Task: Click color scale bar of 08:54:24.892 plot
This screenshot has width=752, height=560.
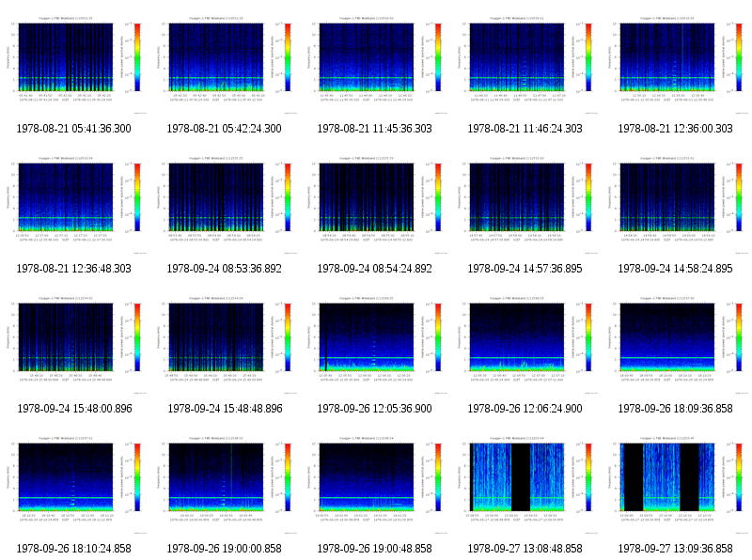Action: tap(438, 197)
